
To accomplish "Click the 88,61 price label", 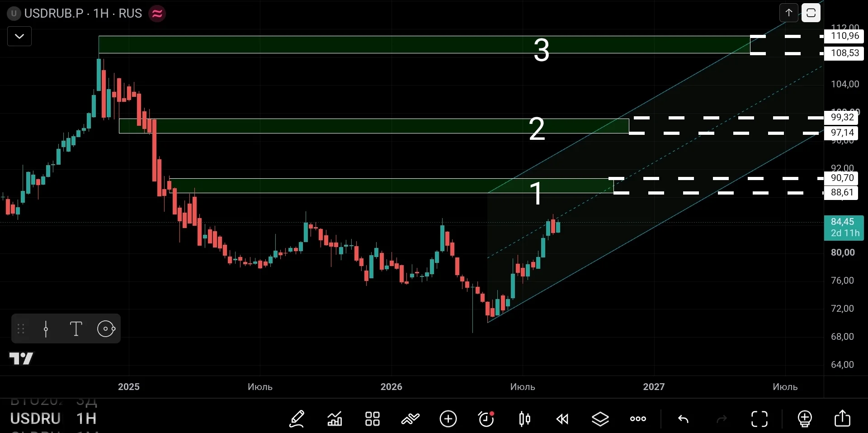I will point(842,192).
